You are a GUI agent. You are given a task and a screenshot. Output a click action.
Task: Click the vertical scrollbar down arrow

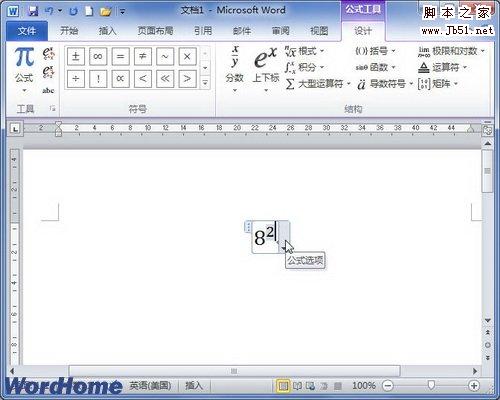click(488, 321)
